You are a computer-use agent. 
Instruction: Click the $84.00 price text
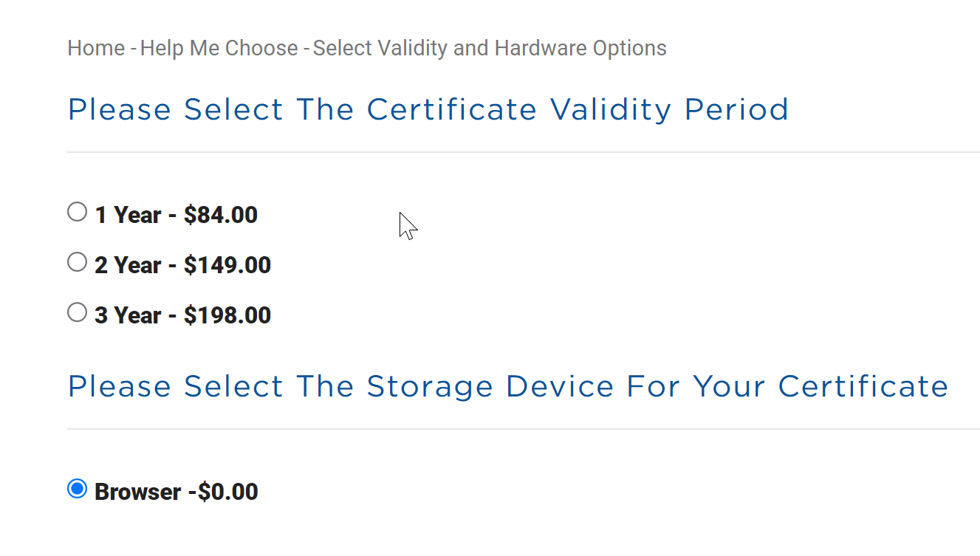(221, 215)
